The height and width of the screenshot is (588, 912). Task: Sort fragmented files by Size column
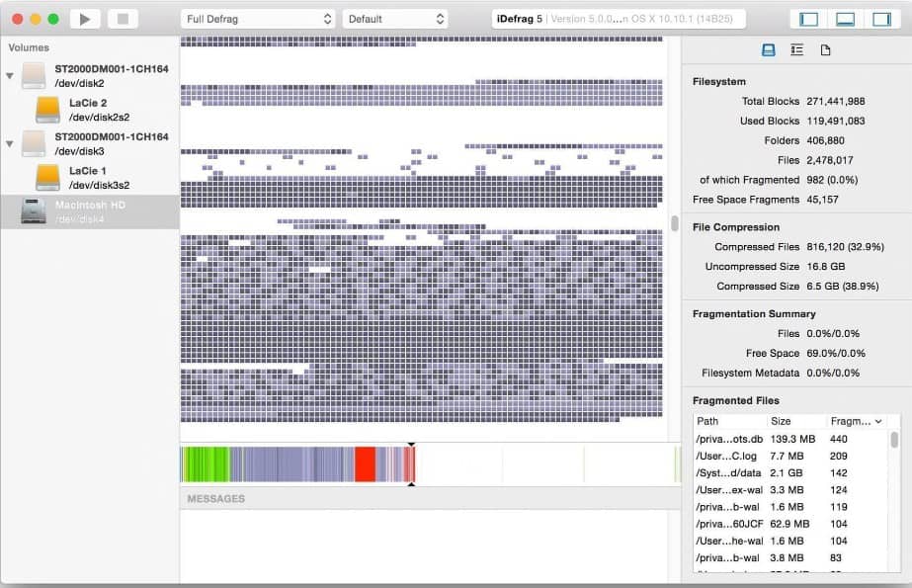(795, 421)
